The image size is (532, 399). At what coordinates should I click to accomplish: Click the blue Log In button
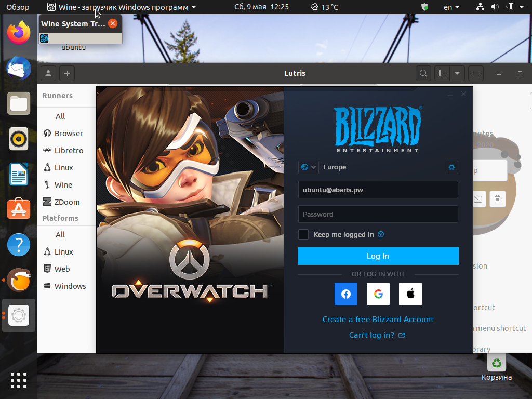[x=378, y=256]
